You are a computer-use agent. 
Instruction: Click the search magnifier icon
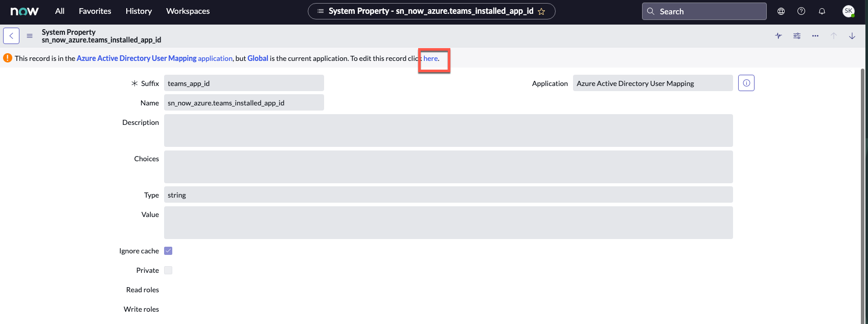pyautogui.click(x=651, y=11)
